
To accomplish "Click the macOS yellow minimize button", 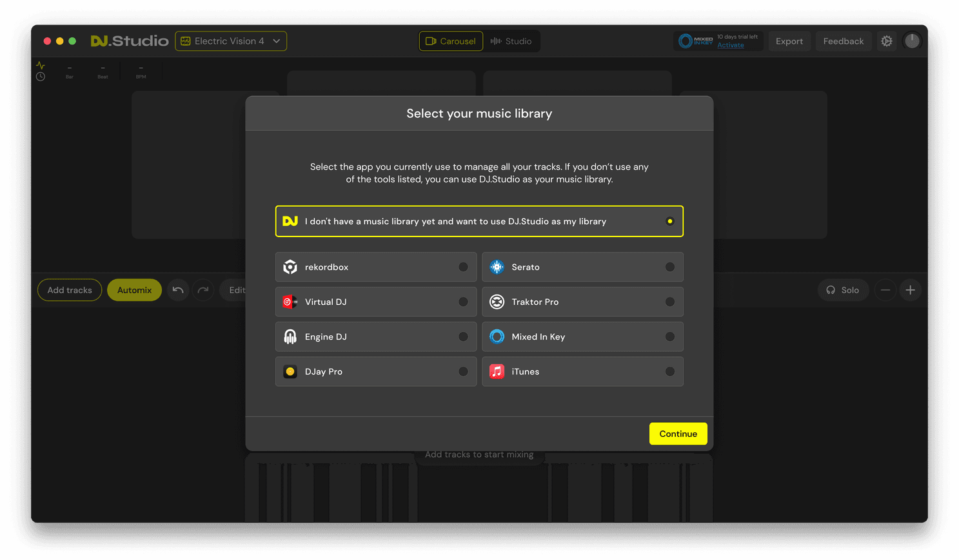I will pos(60,41).
